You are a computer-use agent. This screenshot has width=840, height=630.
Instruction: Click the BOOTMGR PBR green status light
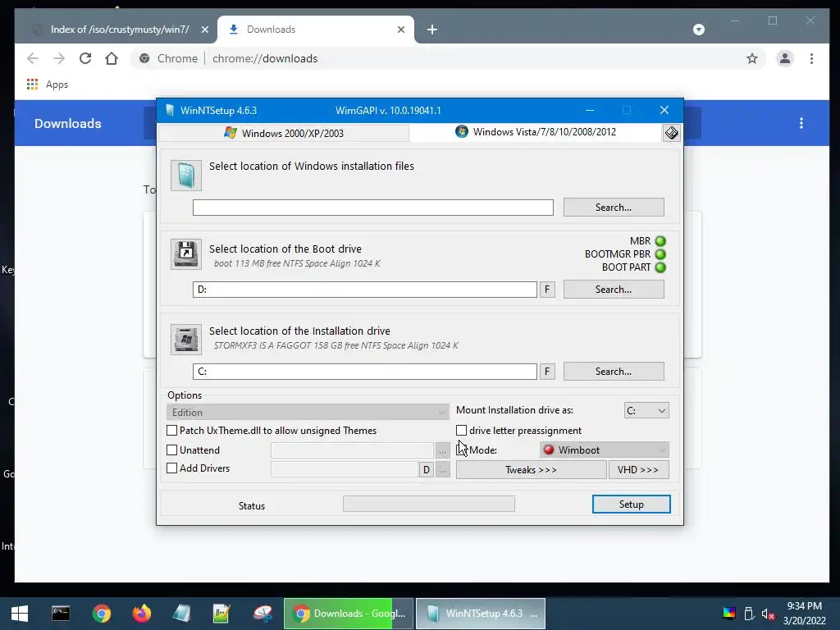tap(660, 254)
